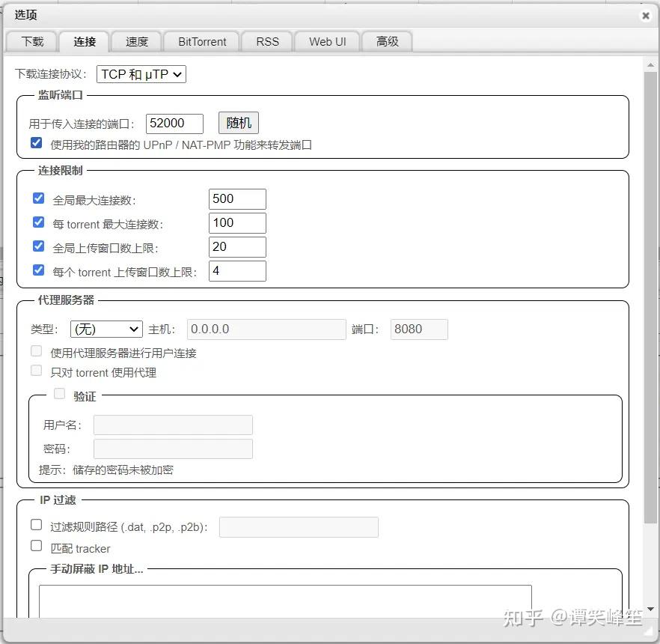This screenshot has height=644, width=660.
Task: Click the per-torrent upload slots field showing 4
Action: coord(237,271)
